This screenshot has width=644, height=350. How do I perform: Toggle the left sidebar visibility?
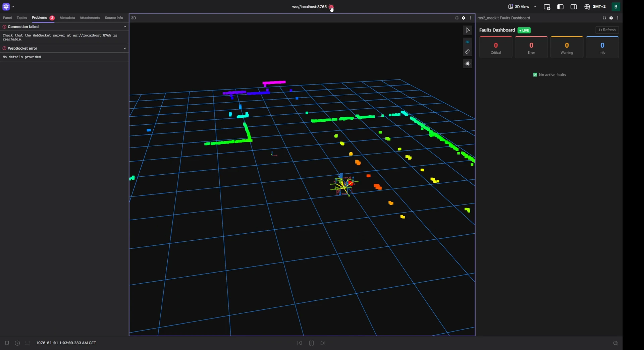click(x=560, y=7)
